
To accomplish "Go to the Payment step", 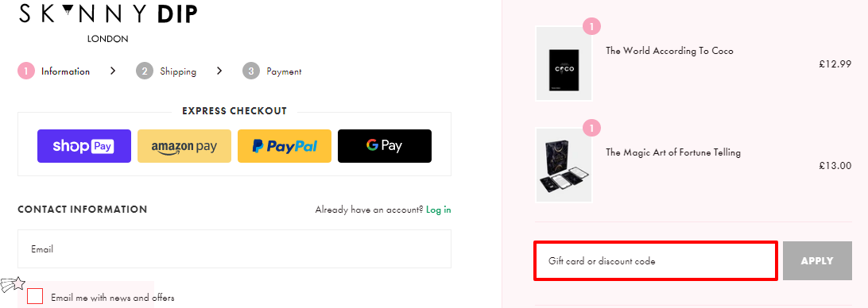I will click(x=284, y=71).
